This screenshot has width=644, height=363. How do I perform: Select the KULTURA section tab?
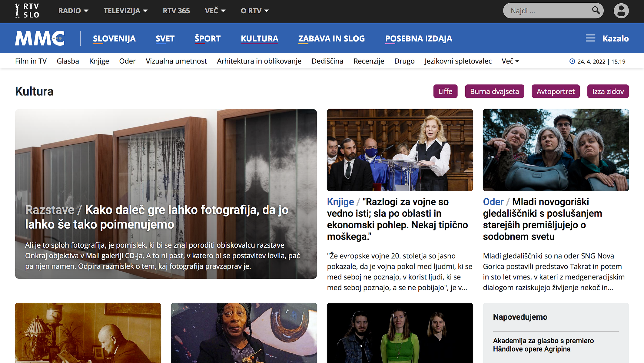tap(260, 38)
